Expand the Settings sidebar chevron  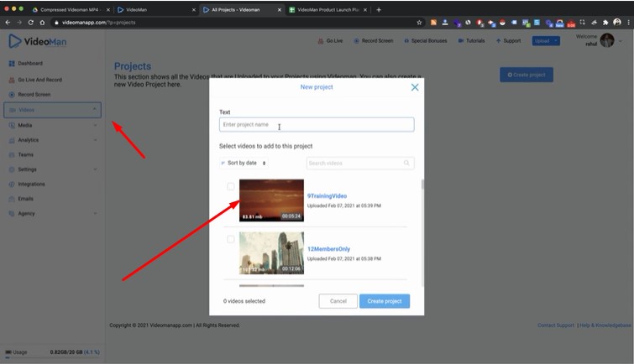coord(95,169)
